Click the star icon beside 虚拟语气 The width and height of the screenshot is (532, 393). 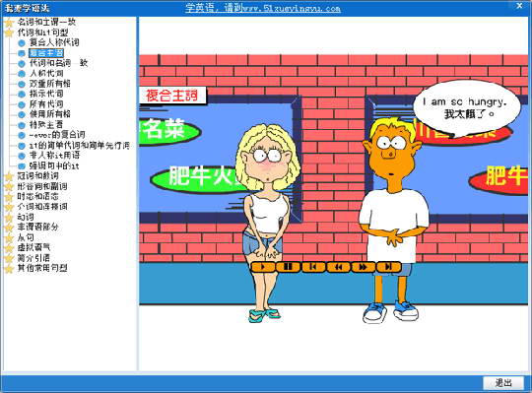click(9, 248)
